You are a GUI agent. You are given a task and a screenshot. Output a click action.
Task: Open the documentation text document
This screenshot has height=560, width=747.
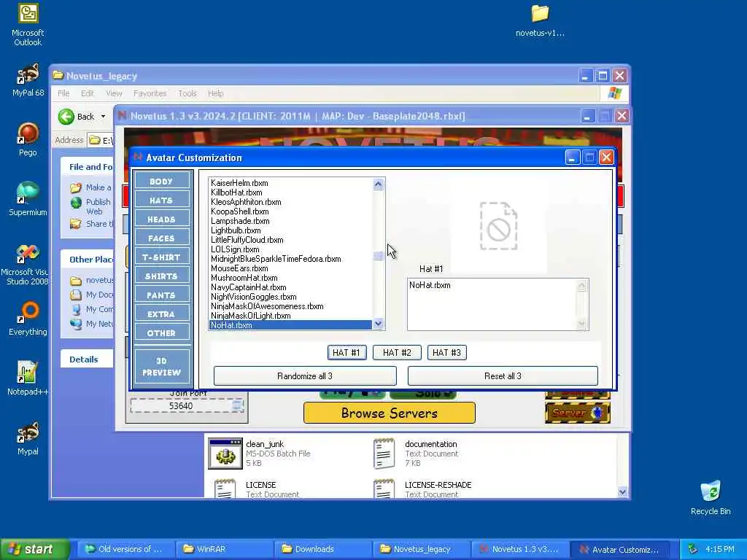(x=415, y=454)
